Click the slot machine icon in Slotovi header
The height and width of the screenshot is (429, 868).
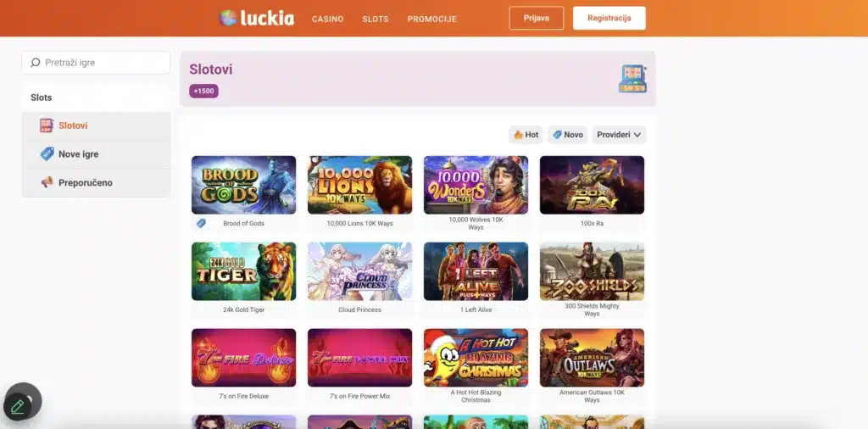[x=632, y=79]
